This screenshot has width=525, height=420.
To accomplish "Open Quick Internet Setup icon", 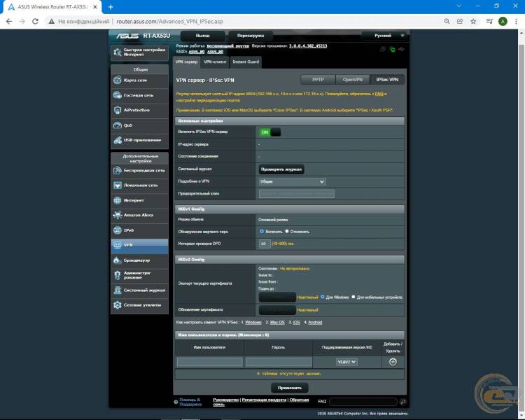I will click(x=117, y=52).
